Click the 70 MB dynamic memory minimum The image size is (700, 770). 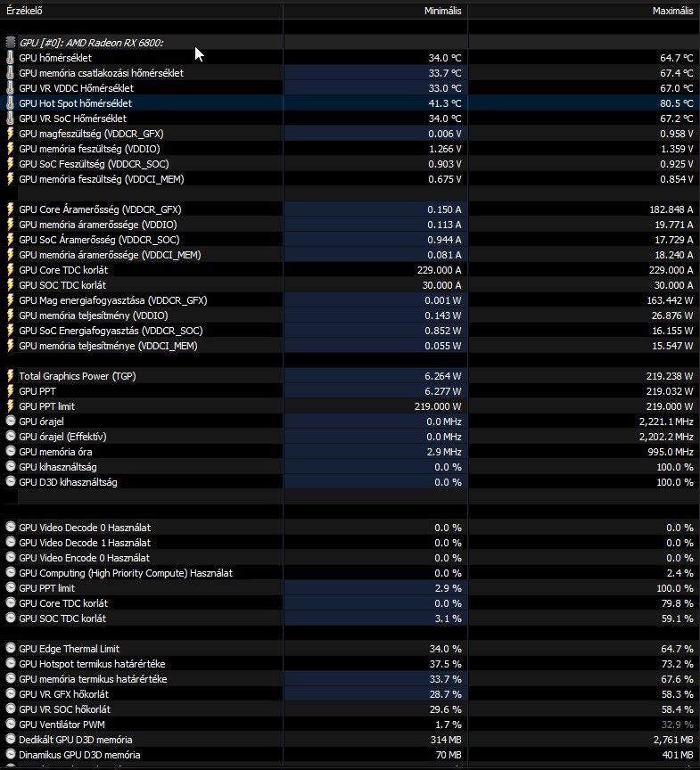(x=449, y=755)
